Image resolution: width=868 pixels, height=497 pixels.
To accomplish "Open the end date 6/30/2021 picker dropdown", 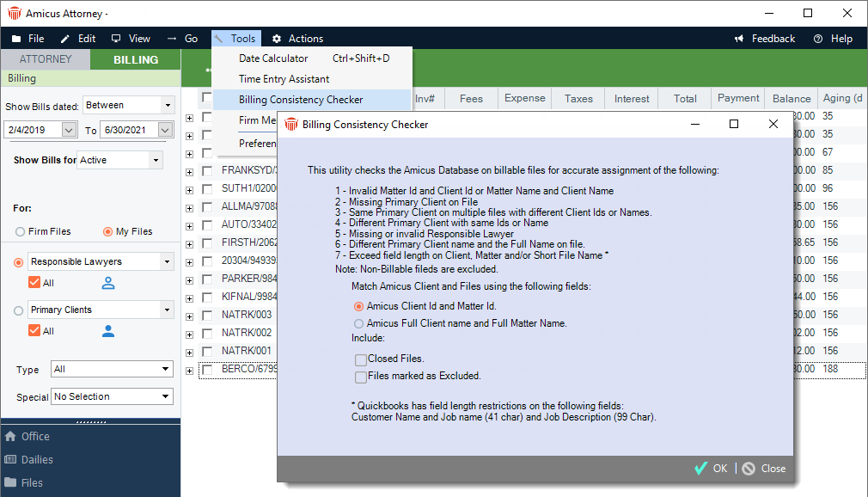I will pos(165,130).
